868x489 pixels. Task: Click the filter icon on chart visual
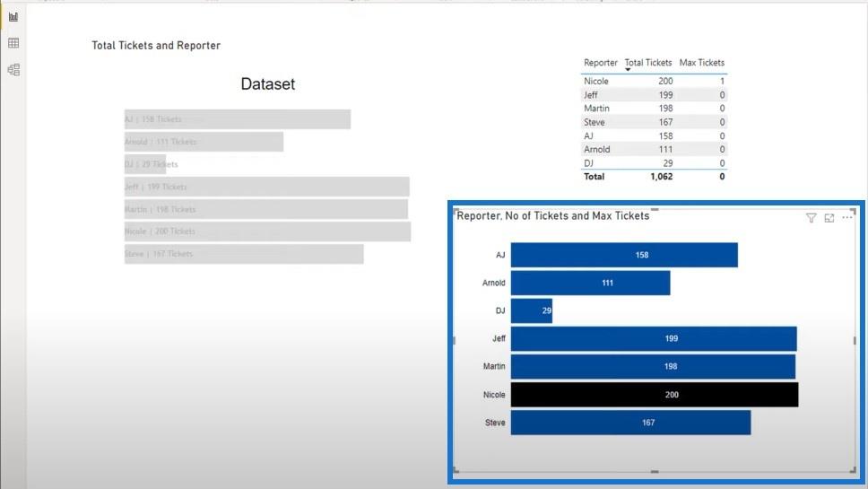coord(811,218)
